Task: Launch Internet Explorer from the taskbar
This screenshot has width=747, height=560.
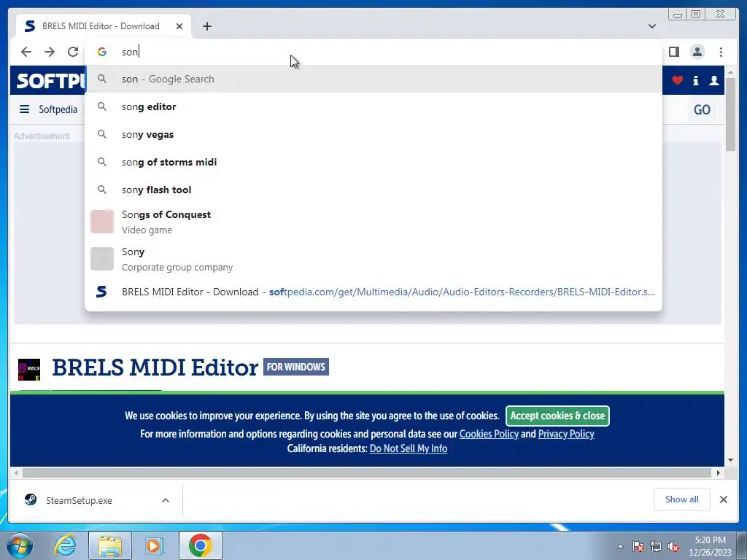Action: click(65, 545)
